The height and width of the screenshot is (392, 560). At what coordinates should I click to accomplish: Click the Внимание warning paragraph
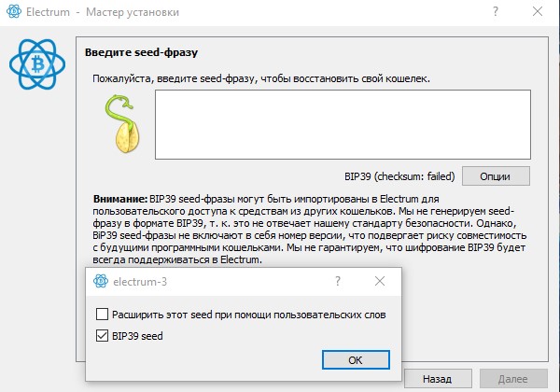click(x=309, y=230)
